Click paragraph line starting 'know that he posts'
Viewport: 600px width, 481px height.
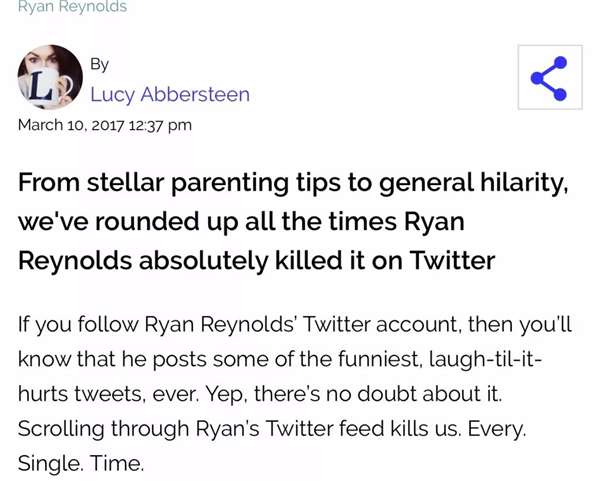click(280, 360)
